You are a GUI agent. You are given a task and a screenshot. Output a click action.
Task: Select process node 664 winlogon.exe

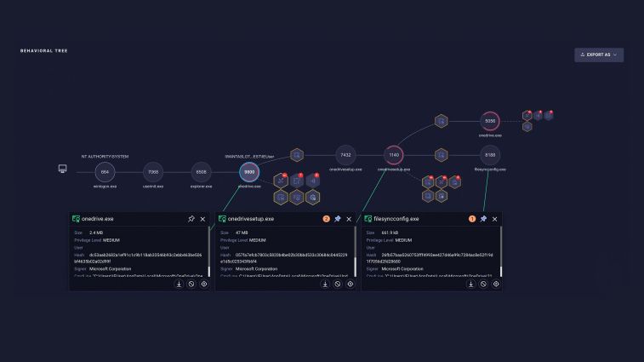pyautogui.click(x=105, y=172)
